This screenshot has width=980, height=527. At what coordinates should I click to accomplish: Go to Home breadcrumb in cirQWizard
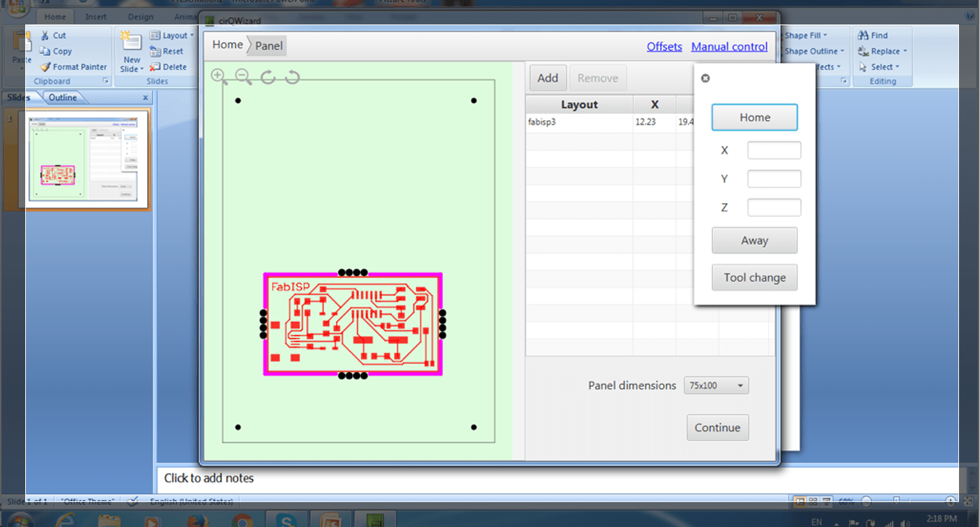point(227,45)
